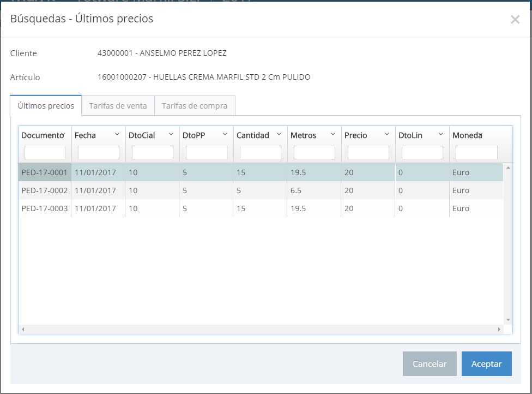This screenshot has height=394, width=532.
Task: Focus the DtoCial filter input
Action: click(152, 152)
